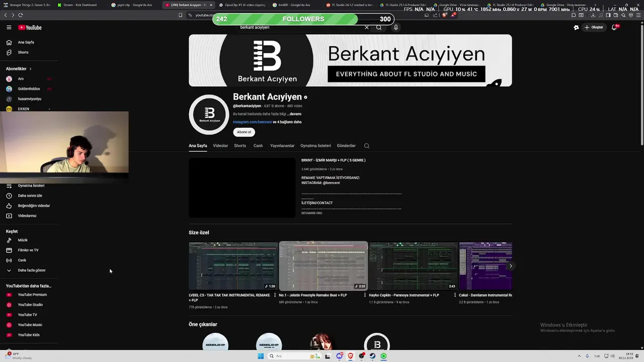Open Shorts from the left sidebar
The image size is (644, 362).
coord(23,52)
